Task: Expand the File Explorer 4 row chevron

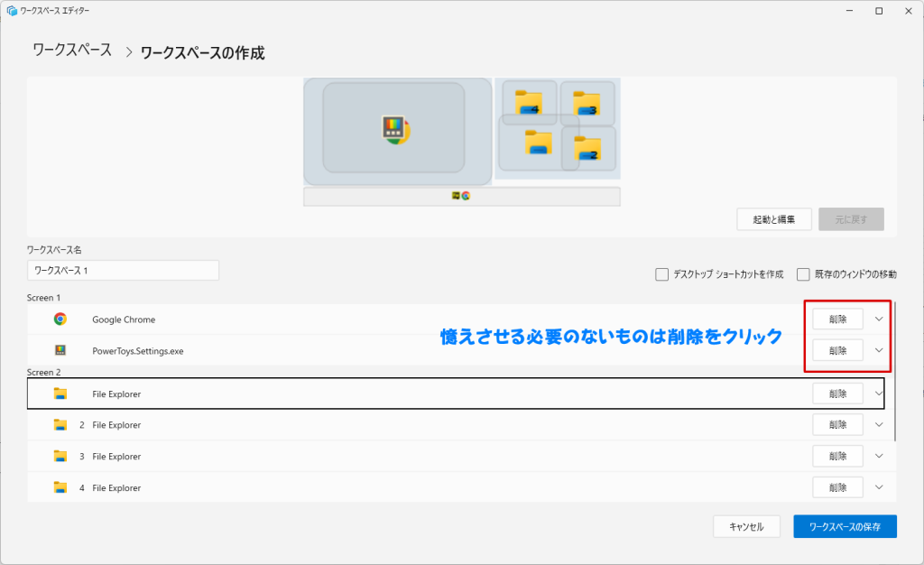Action: (879, 487)
